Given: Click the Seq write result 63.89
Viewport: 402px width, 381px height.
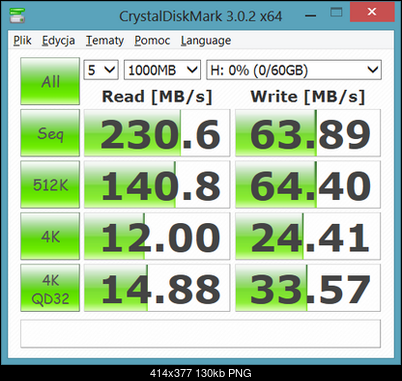Looking at the screenshot, I should (308, 133).
